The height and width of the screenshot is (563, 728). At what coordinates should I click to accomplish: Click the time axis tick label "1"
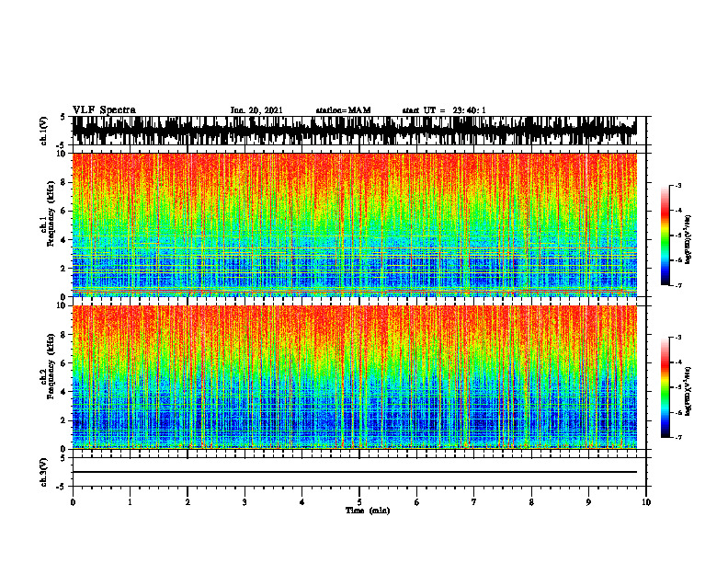[x=130, y=502]
